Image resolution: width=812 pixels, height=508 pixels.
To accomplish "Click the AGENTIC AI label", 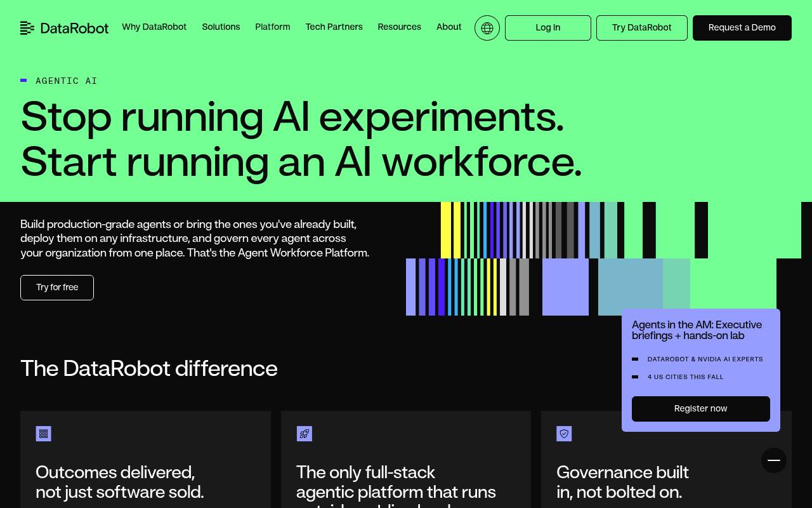I will tap(67, 81).
